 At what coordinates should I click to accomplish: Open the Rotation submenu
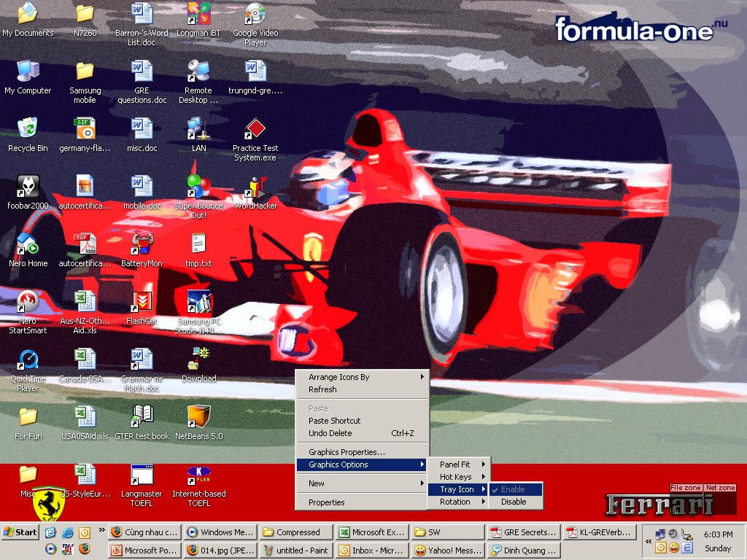pos(457,502)
